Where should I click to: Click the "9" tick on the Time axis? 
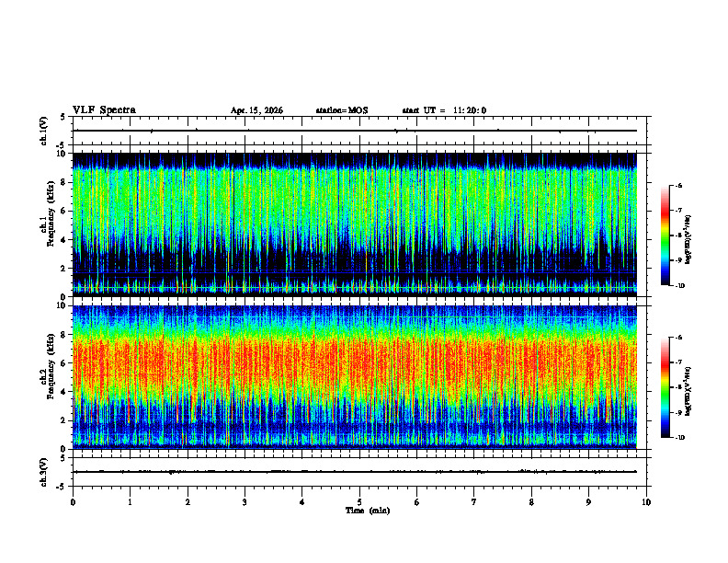coord(588,502)
